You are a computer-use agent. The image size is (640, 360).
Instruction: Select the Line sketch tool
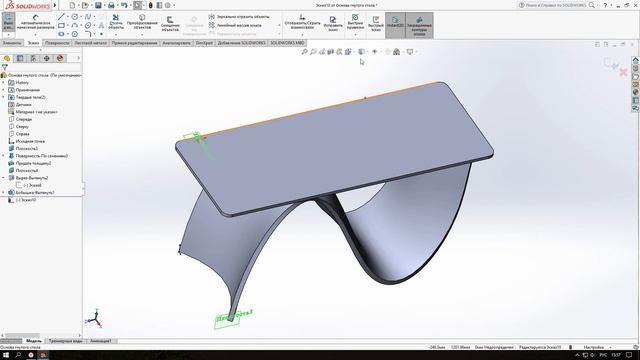pos(61,17)
